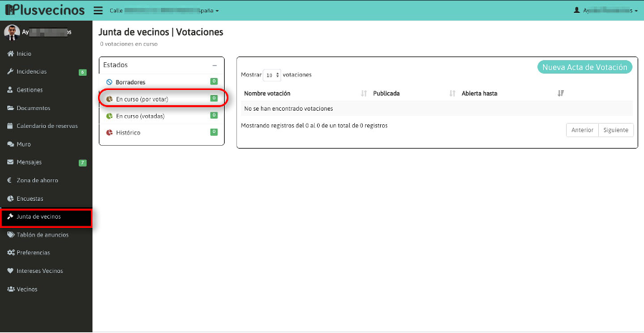Click the Borradores blue ban icon
Viewport: 644px width, 333px height.
109,82
